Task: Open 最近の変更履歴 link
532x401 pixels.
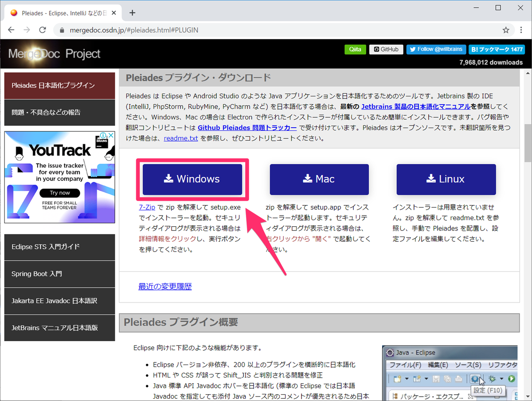Action: point(165,287)
